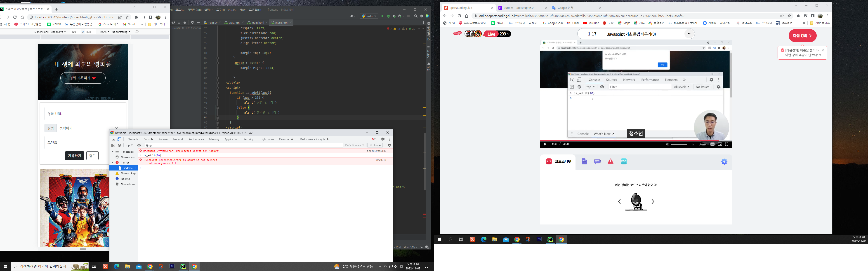Viewport: 868px width, 271px height.
Task: Open the top context selector in console
Action: click(129, 145)
